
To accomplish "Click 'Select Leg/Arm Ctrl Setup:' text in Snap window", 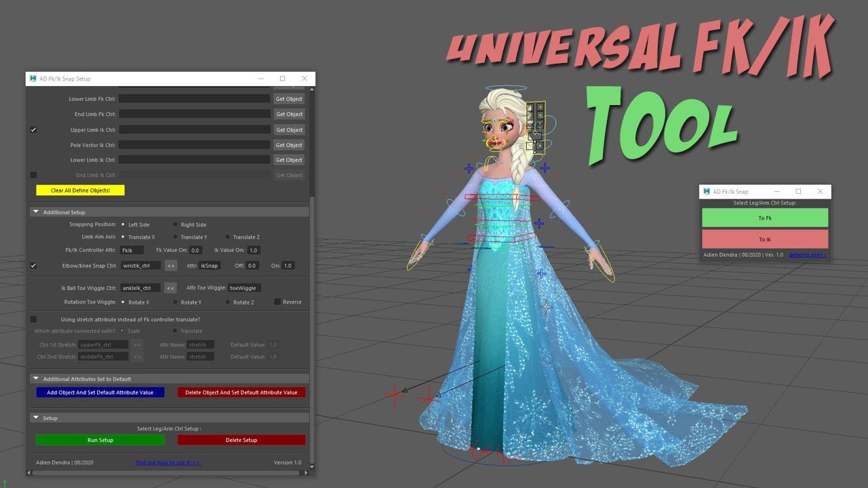I will [765, 203].
